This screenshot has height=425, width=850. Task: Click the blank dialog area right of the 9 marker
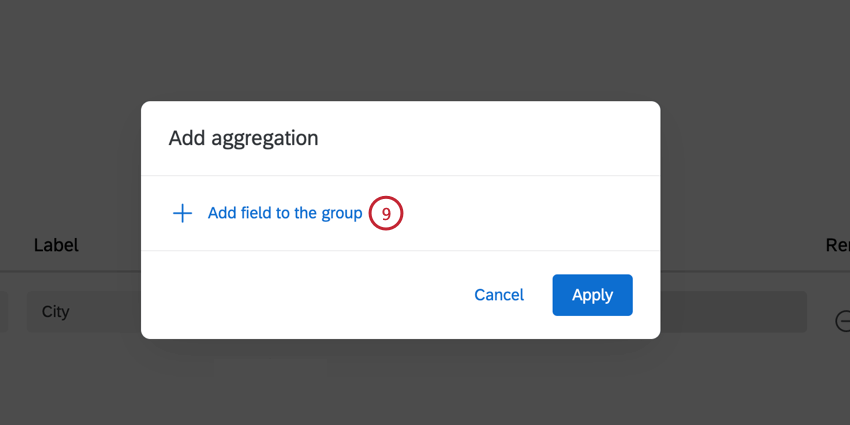tap(530, 213)
